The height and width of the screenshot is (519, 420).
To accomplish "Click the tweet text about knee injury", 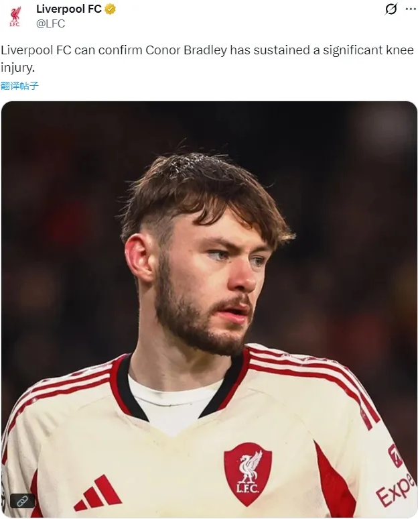I will click(x=208, y=59).
